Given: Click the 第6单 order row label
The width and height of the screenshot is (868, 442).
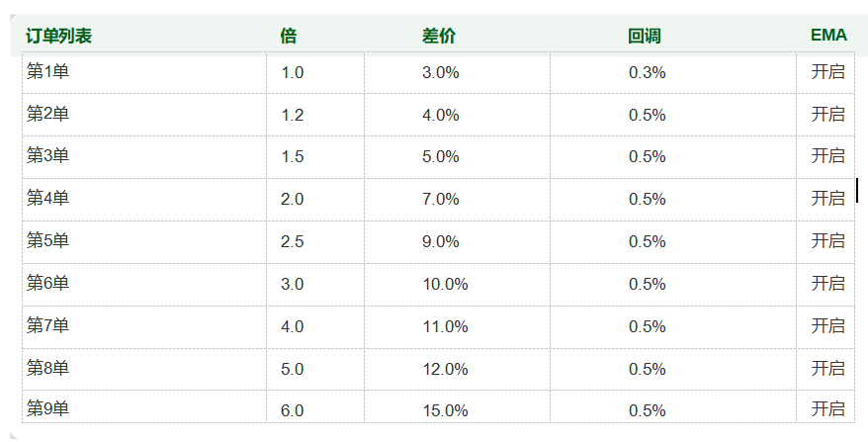Looking at the screenshot, I should click(x=47, y=284).
